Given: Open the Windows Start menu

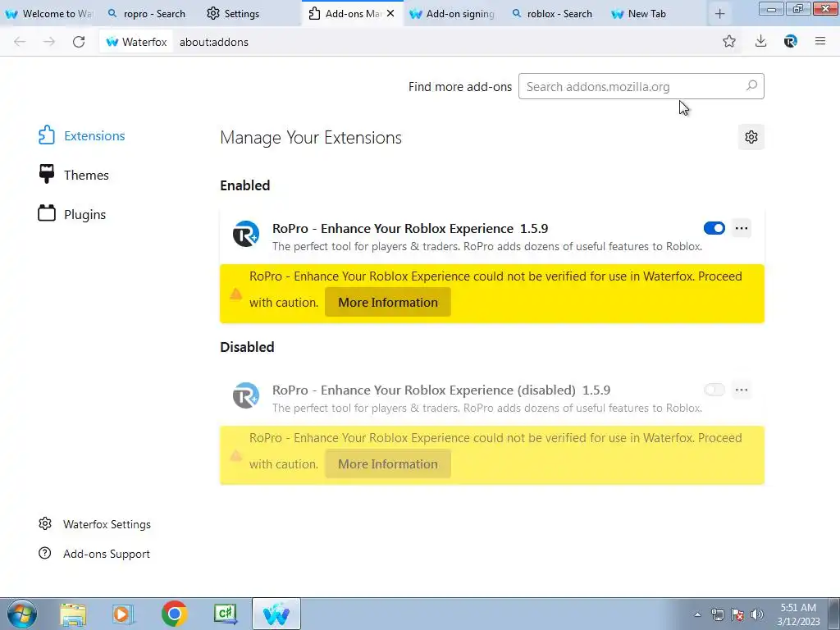Looking at the screenshot, I should (x=22, y=614).
